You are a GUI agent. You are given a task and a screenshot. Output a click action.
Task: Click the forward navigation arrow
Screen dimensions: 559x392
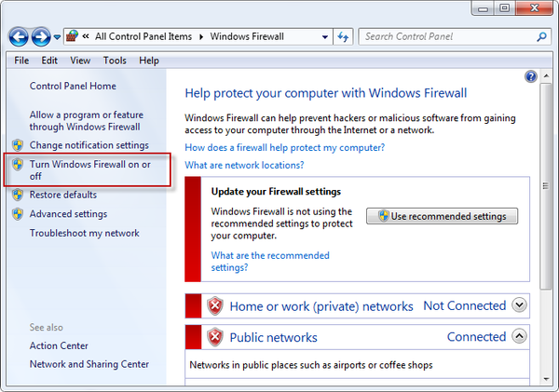(x=41, y=36)
